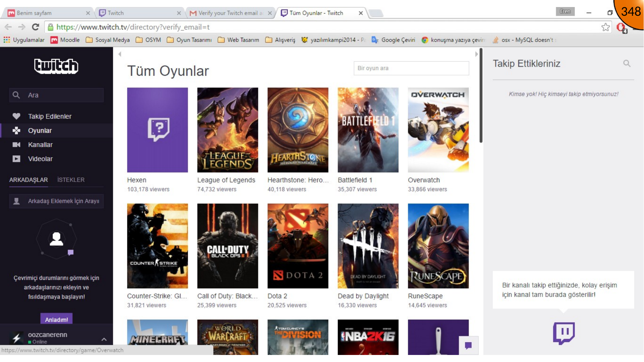Click the browser reload button

coord(36,27)
